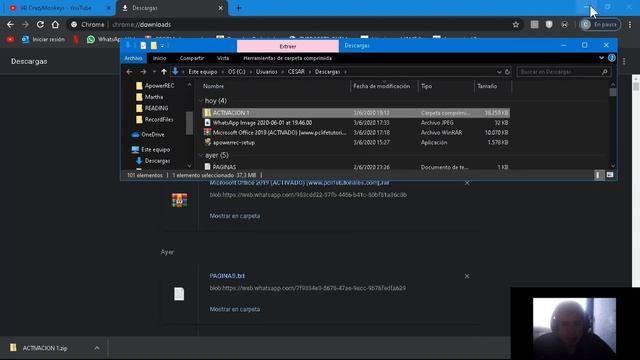Switch Explorer to details view icon
The height and width of the screenshot is (360, 640).
[598, 175]
